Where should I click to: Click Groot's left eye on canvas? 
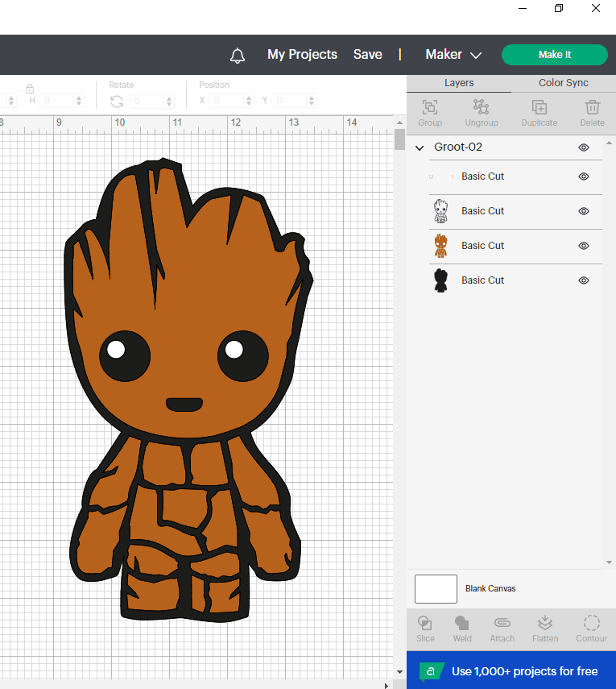point(125,356)
